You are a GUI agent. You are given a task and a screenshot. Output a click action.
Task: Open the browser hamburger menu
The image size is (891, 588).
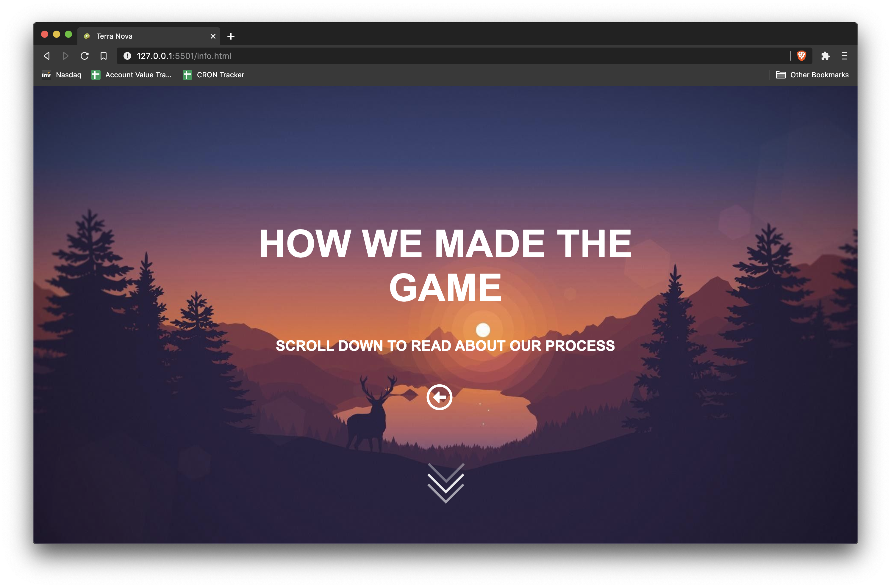pyautogui.click(x=845, y=56)
